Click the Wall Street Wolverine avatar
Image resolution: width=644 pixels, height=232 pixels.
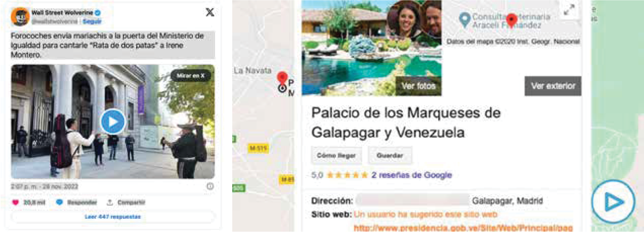(x=20, y=16)
